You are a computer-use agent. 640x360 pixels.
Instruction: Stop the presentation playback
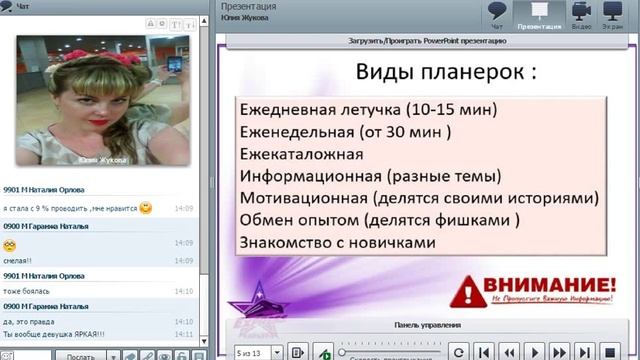pos(610,352)
